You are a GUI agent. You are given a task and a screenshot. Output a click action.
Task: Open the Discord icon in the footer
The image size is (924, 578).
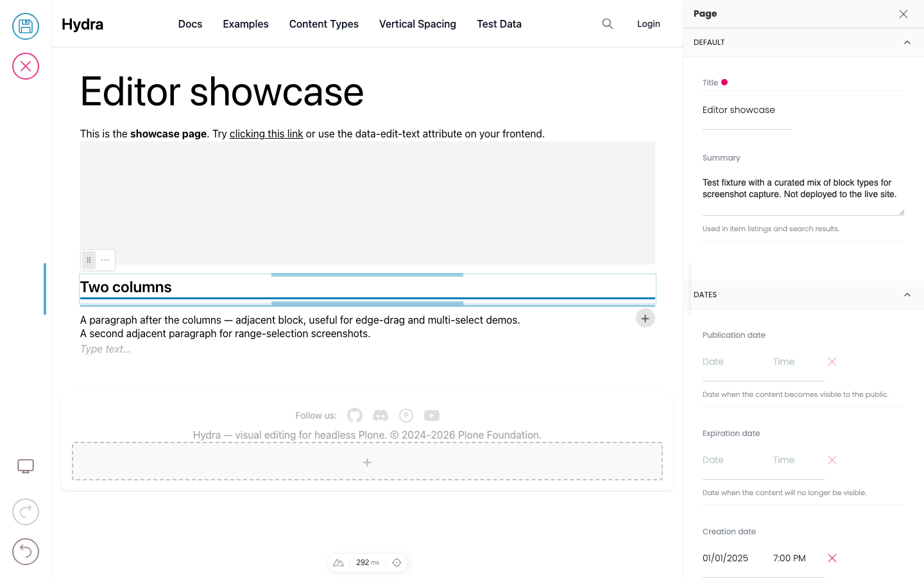[x=381, y=416]
